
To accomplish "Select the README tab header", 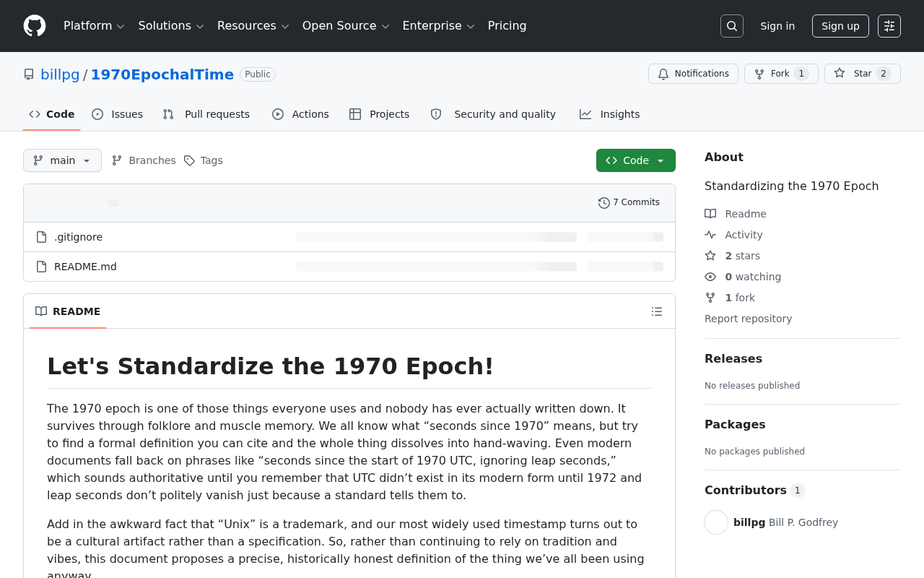I will point(68,311).
